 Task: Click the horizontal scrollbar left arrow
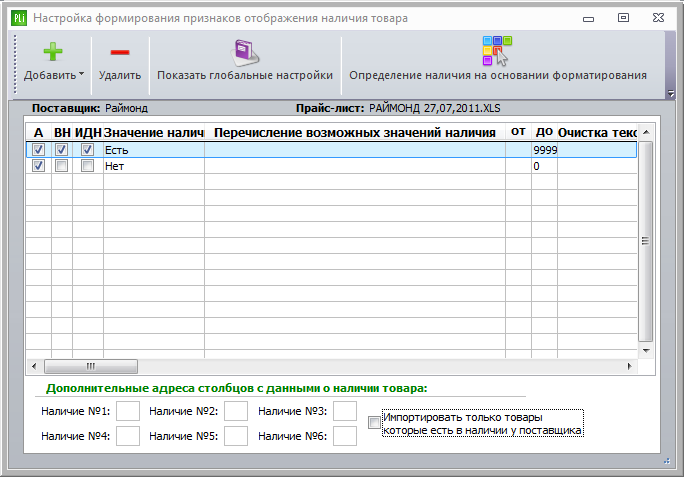pos(34,366)
